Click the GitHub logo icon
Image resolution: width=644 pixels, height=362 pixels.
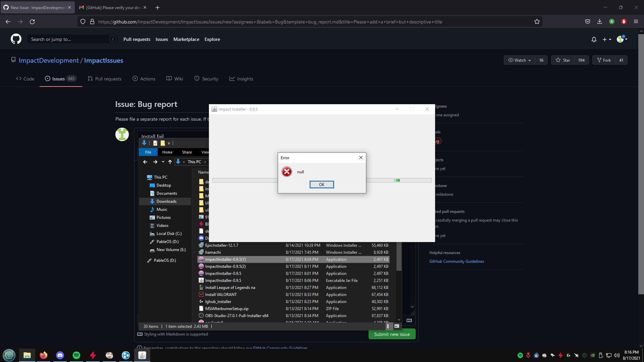pyautogui.click(x=16, y=39)
